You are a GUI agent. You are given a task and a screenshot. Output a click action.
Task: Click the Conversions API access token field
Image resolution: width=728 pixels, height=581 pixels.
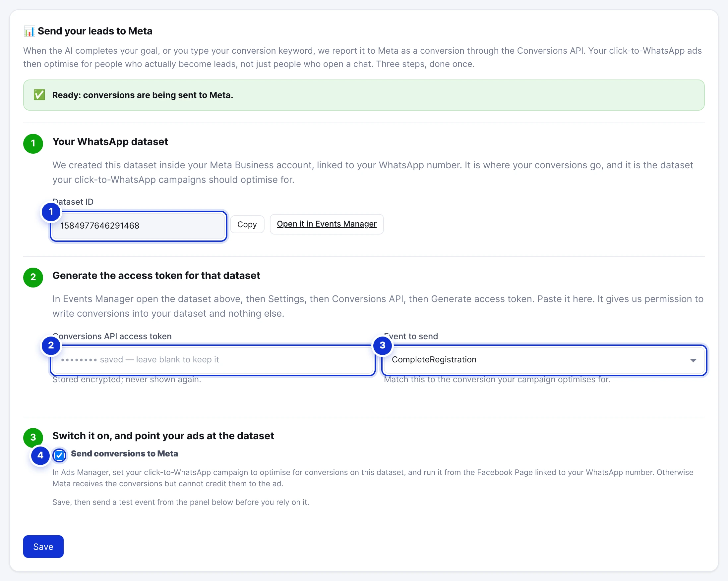[x=213, y=360]
